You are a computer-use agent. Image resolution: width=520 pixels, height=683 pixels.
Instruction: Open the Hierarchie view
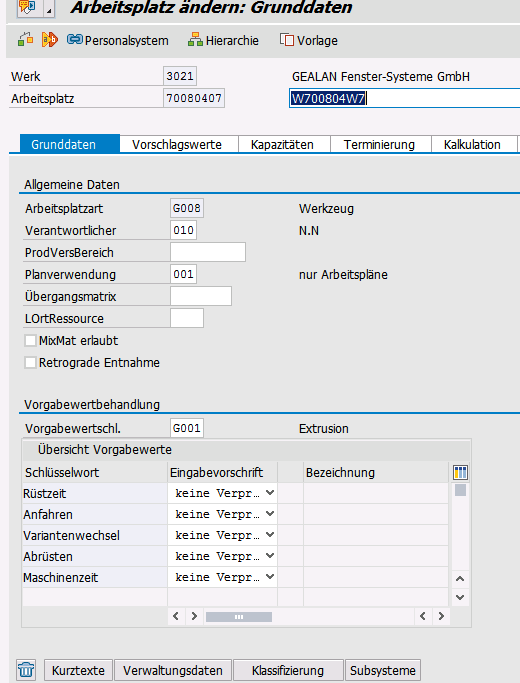tap(223, 40)
